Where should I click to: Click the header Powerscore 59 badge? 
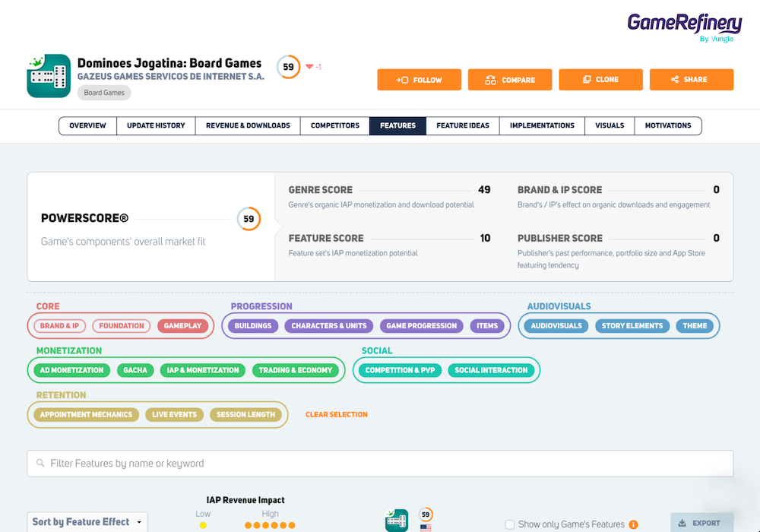(288, 67)
